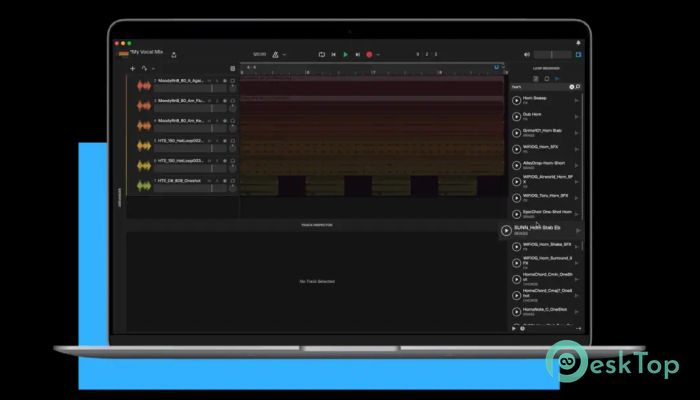Open the Track Inspector tab
This screenshot has width=700, height=400.
click(317, 225)
